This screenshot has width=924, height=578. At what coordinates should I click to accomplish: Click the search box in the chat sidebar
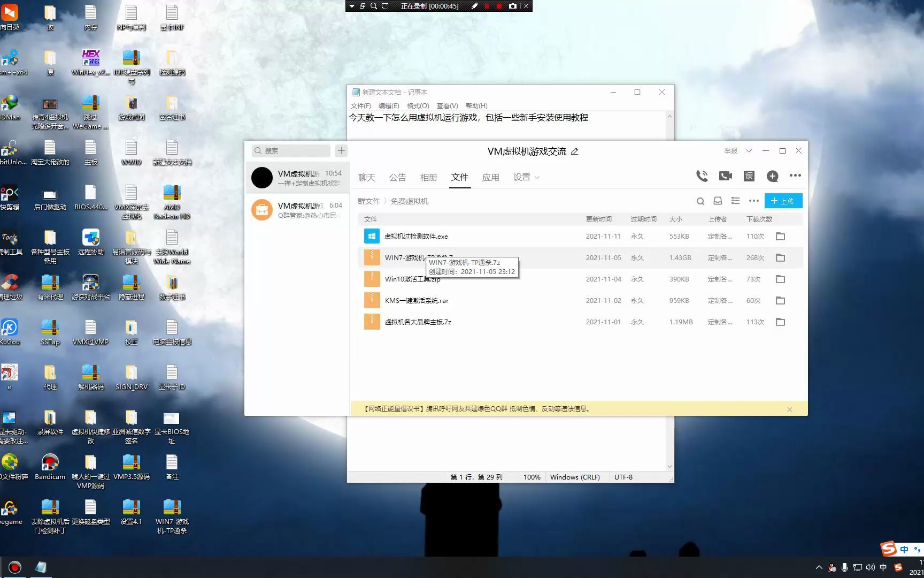pyautogui.click(x=290, y=150)
